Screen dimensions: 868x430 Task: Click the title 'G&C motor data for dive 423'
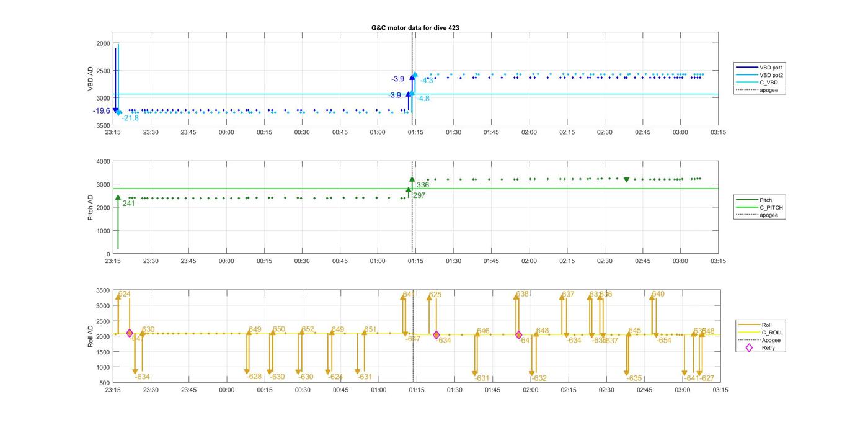pos(415,28)
